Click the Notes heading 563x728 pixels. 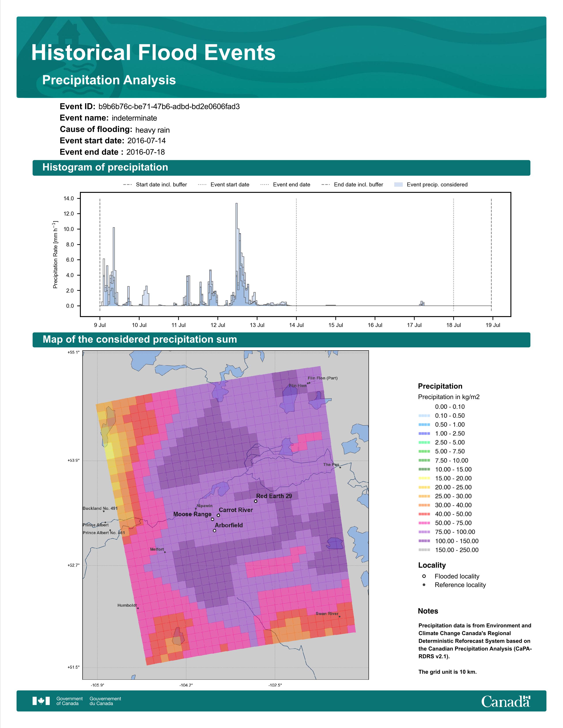click(x=428, y=611)
